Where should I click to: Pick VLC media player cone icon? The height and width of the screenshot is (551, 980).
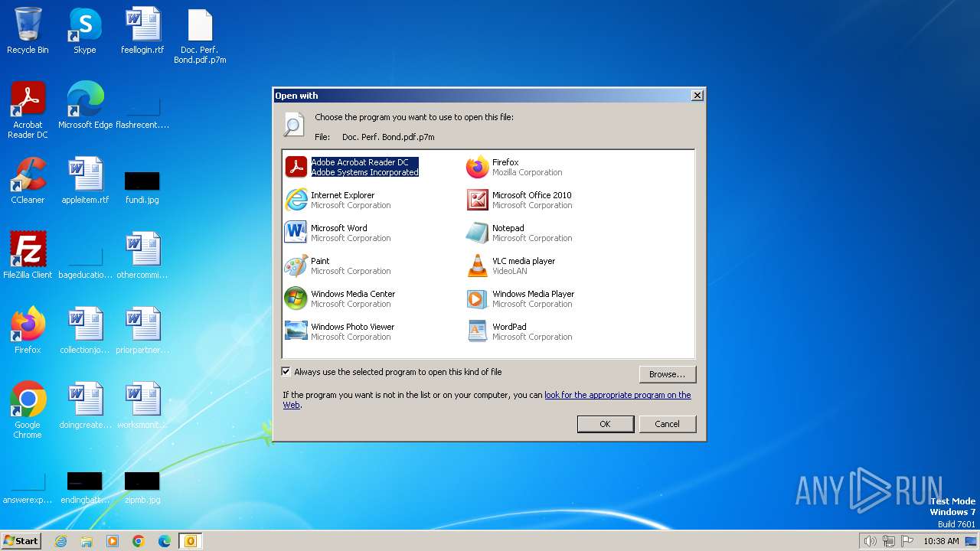pos(478,266)
